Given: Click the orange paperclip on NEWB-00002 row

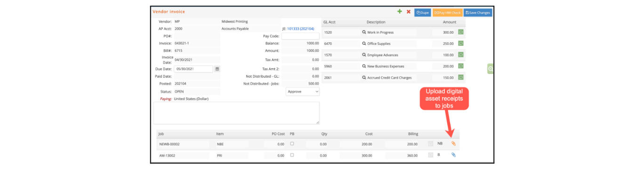Looking at the screenshot, I should (454, 143).
